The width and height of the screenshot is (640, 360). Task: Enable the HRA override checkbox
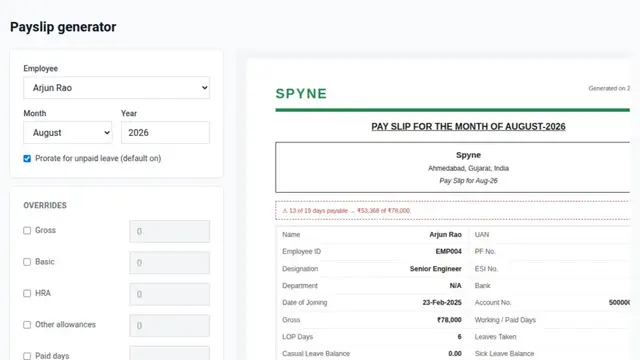tap(27, 293)
